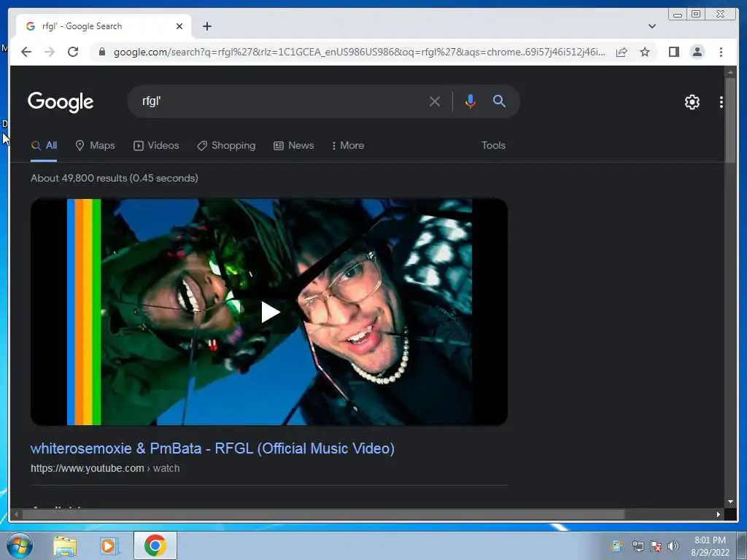Submit search with the magnifier icon
747x560 pixels.
pyautogui.click(x=499, y=101)
